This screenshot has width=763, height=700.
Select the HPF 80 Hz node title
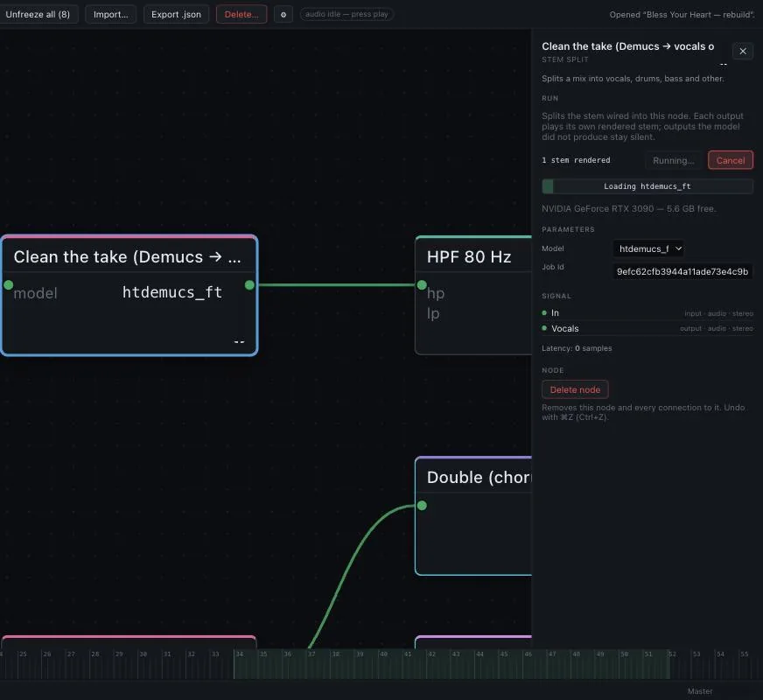(x=469, y=257)
